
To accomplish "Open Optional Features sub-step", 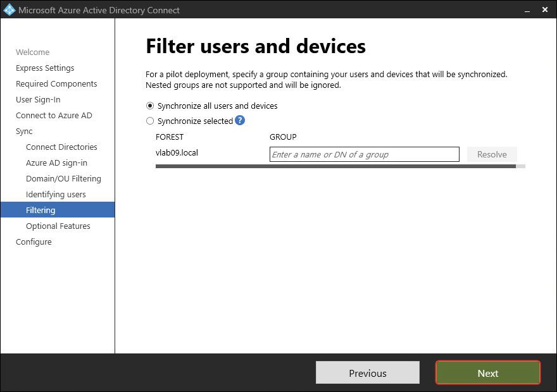I will [58, 226].
